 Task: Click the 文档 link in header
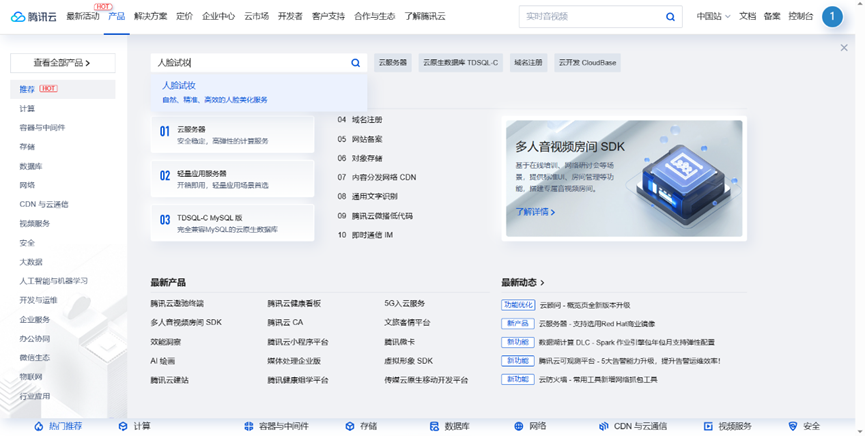tap(747, 17)
